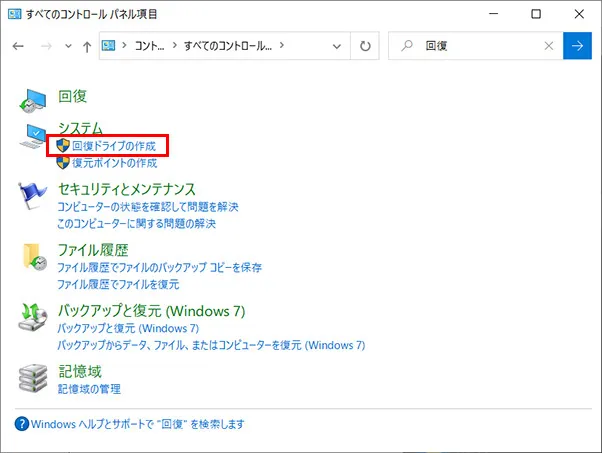Image resolution: width=602 pixels, height=453 pixels.
Task: Click the 記憶域 stacked disks icon
Action: pos(33,378)
